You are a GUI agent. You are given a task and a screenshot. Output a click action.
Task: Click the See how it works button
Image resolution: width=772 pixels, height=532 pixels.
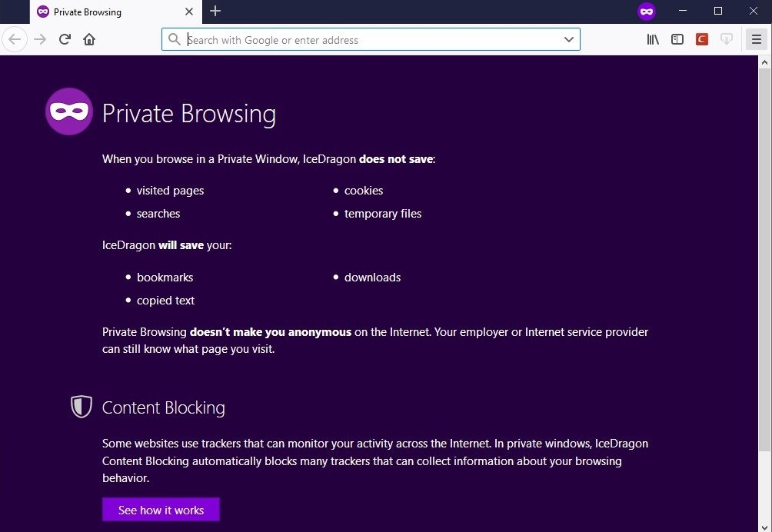161,510
